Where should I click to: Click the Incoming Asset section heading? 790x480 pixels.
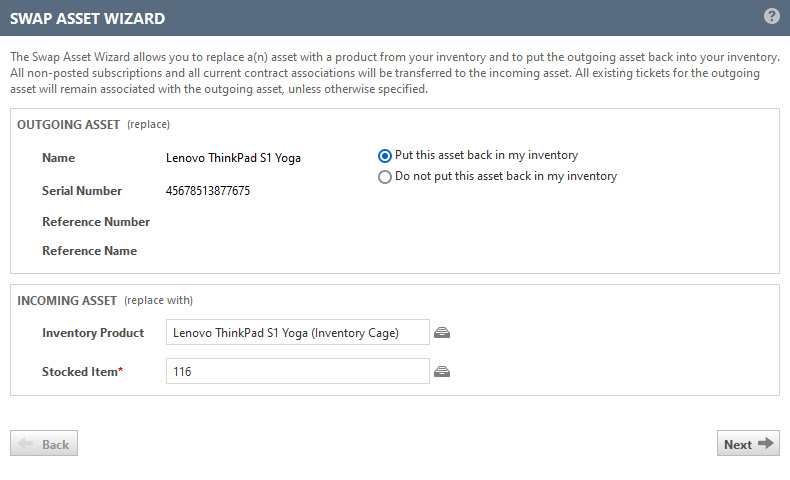pos(67,300)
